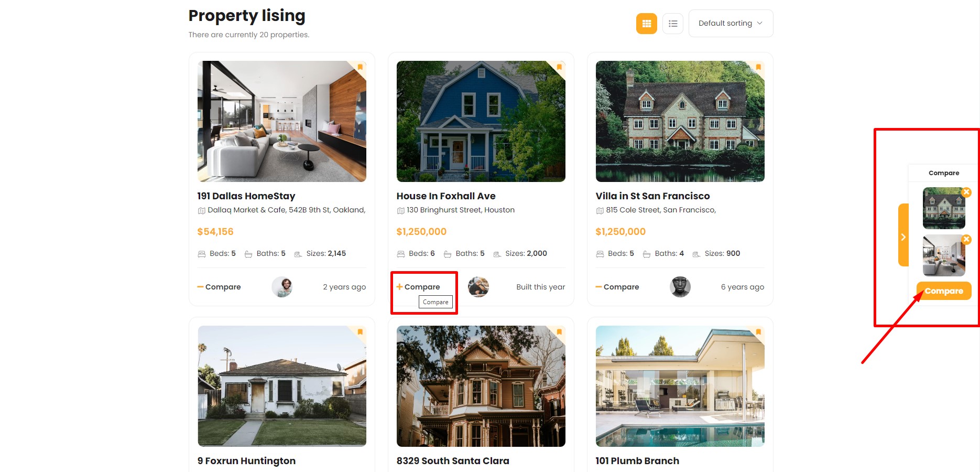Bookmark the 9 Foxrun Huntington listing
980x472 pixels.
coord(360,332)
